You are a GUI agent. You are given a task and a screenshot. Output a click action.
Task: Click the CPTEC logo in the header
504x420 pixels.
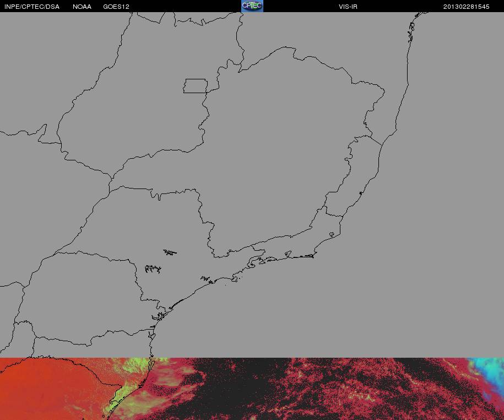(252, 6)
